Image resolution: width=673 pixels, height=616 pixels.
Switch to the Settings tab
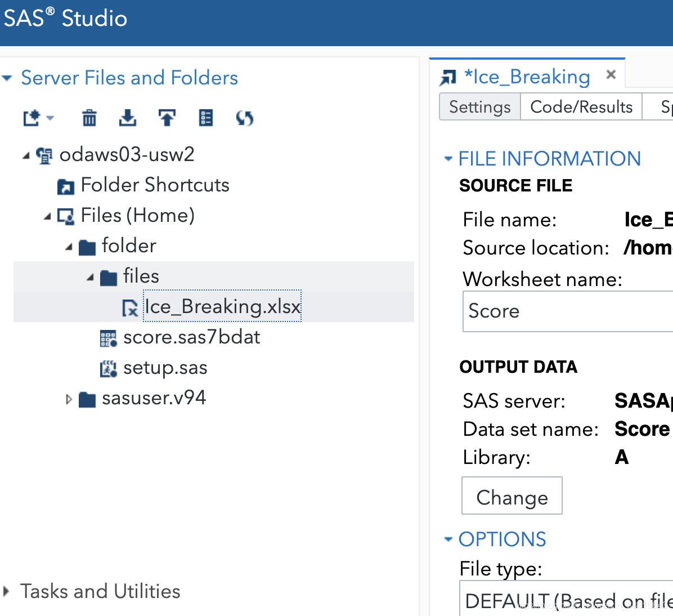pos(480,106)
